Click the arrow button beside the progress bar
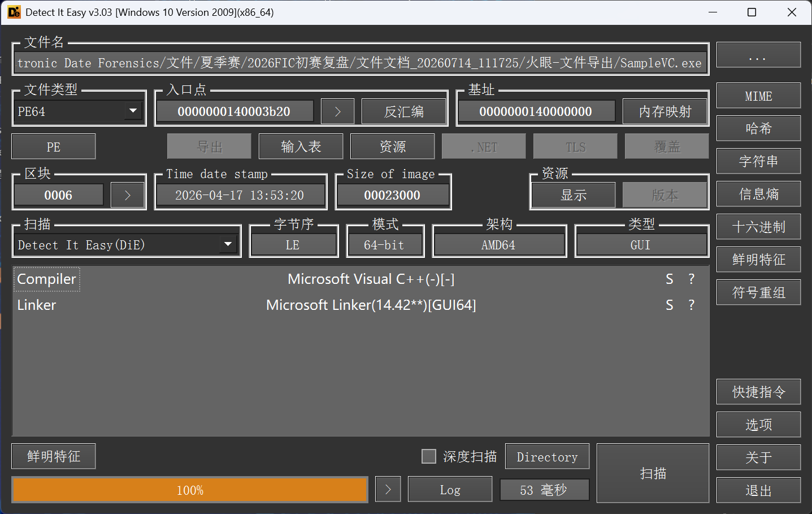 [x=388, y=489]
